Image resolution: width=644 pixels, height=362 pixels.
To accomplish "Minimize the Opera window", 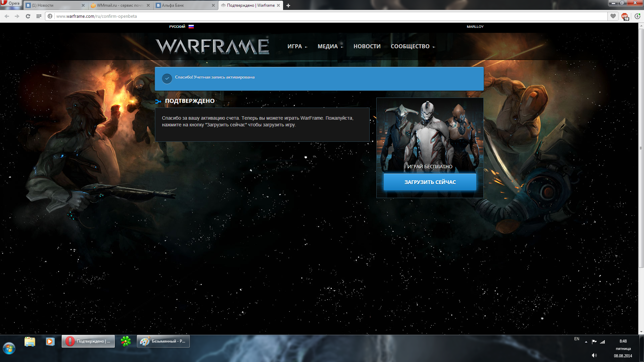I will (x=613, y=3).
